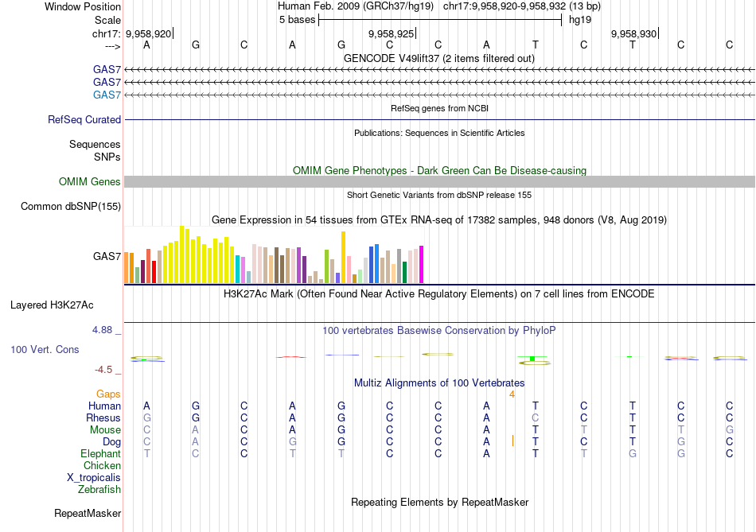
Task: Open the RepeatMasker track label
Action: tap(88, 514)
